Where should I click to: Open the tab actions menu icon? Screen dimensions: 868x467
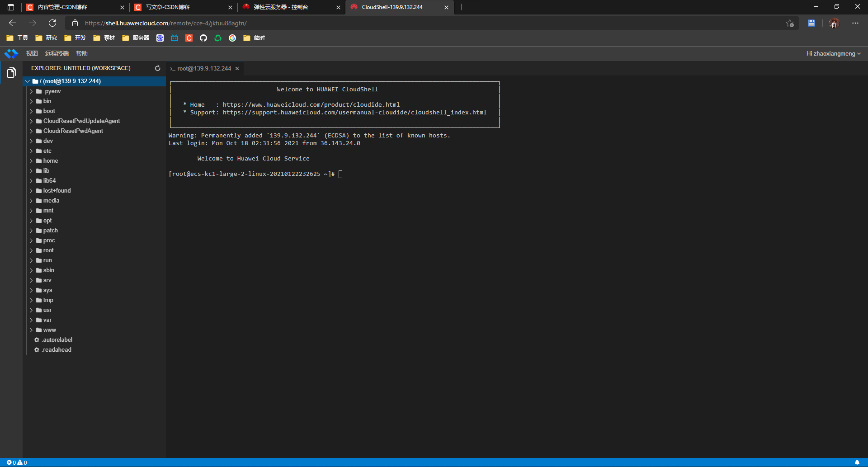point(11,7)
